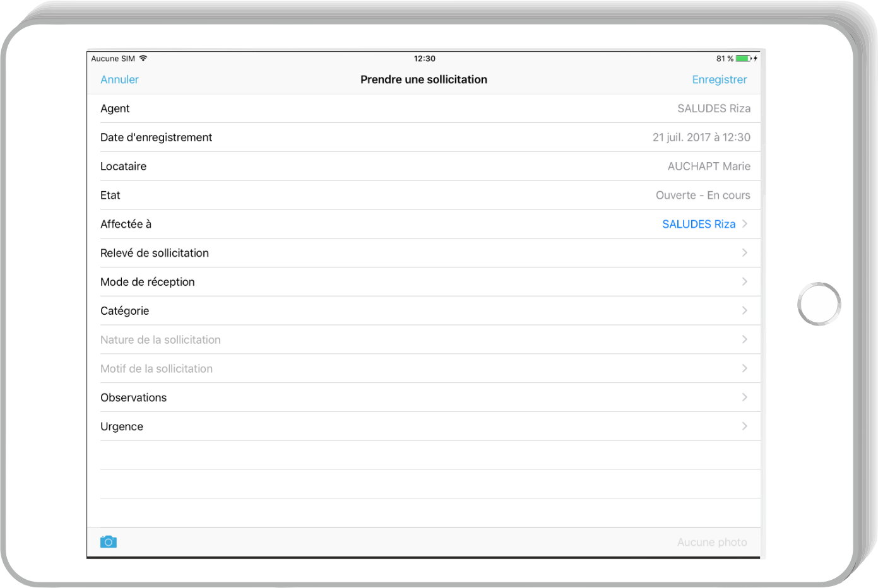This screenshot has height=588, width=878.
Task: Open the Observations row chevron
Action: click(x=745, y=397)
